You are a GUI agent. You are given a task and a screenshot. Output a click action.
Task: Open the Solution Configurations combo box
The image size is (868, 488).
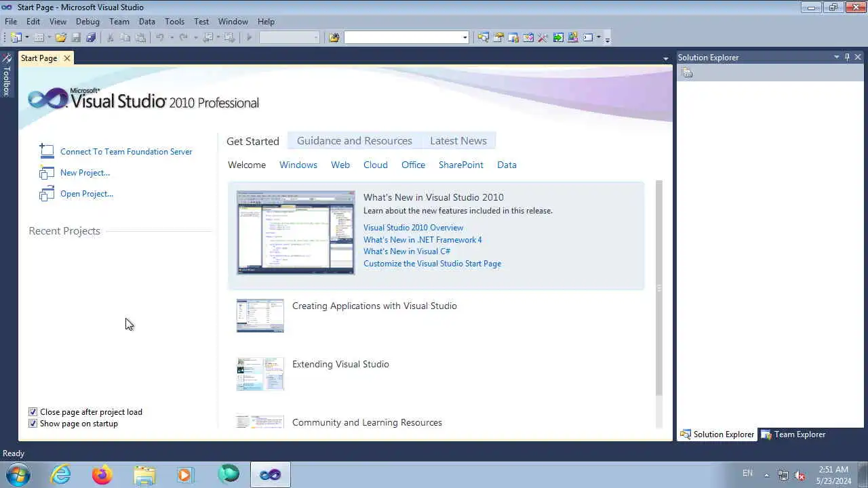[x=290, y=38]
